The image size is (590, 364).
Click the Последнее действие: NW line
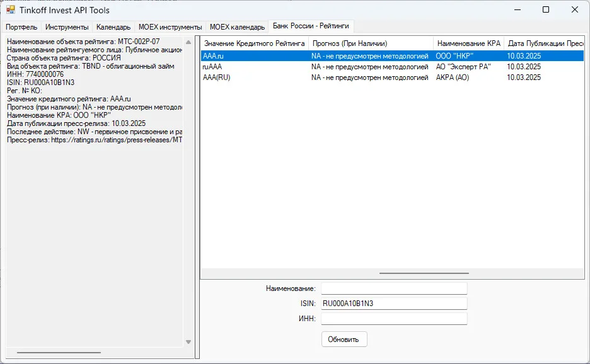[x=95, y=132]
